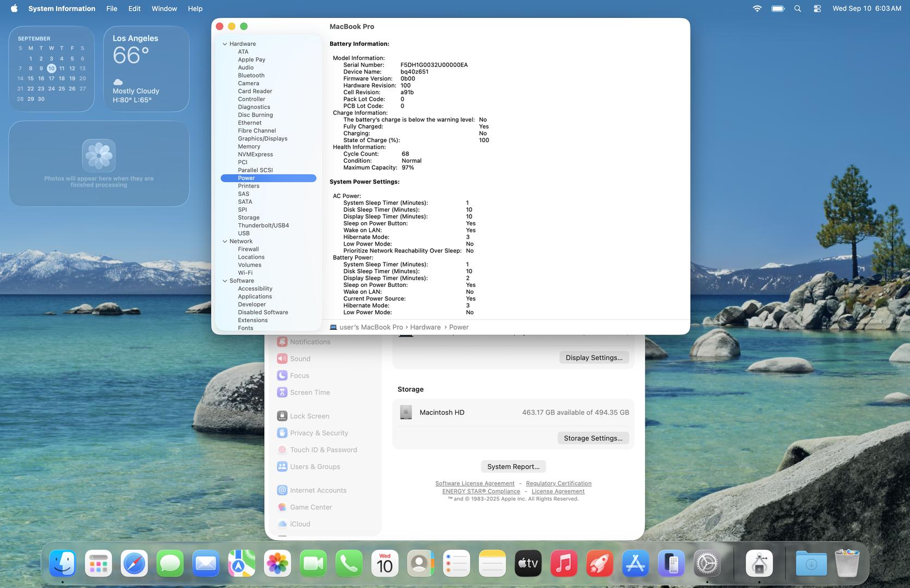The width and height of the screenshot is (910, 588).
Task: Select Wi-Fi under Network
Action: click(245, 273)
